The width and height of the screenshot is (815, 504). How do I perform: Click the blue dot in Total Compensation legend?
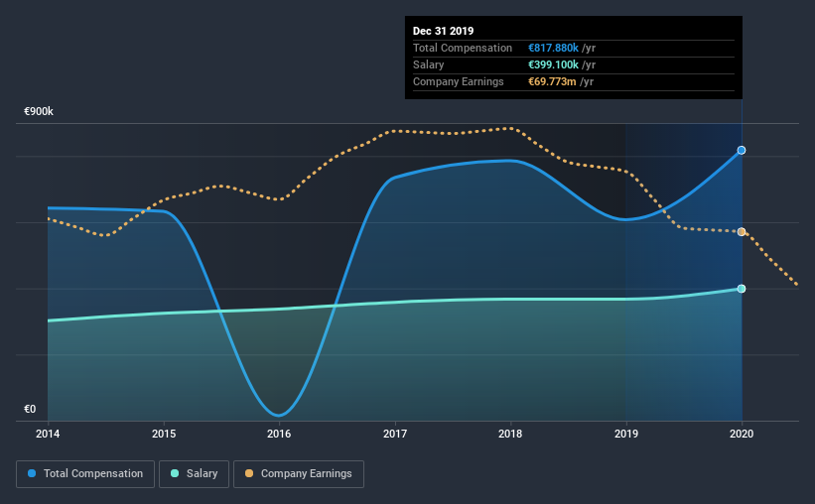32,473
